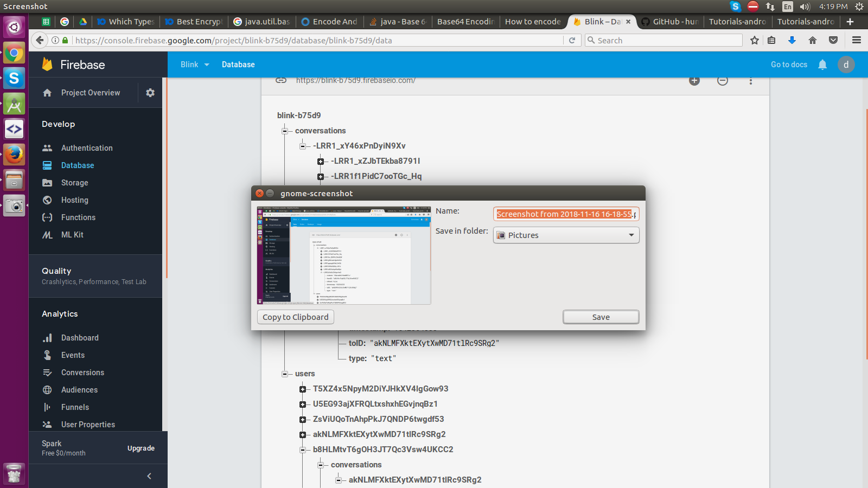This screenshot has width=868, height=488.
Task: Open Events under Analytics
Action: (x=73, y=355)
